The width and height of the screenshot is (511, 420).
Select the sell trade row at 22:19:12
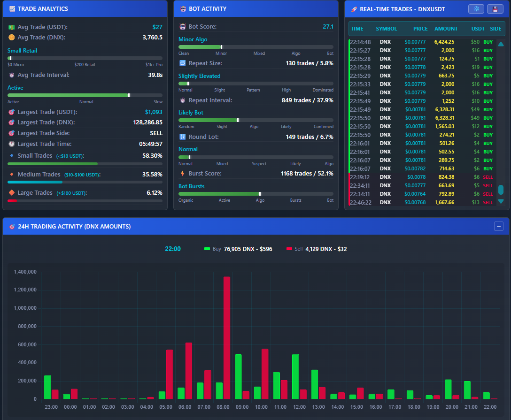click(x=422, y=177)
